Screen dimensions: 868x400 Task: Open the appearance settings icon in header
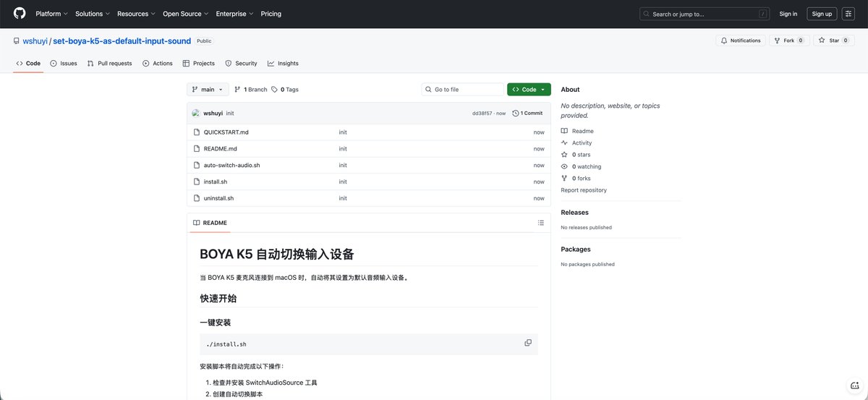point(848,14)
